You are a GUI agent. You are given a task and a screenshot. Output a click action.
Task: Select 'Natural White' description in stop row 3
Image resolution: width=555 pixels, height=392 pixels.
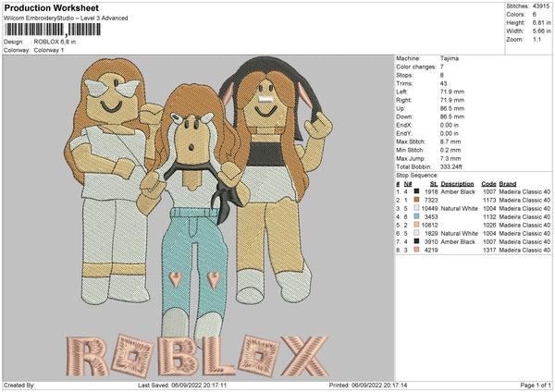point(459,208)
